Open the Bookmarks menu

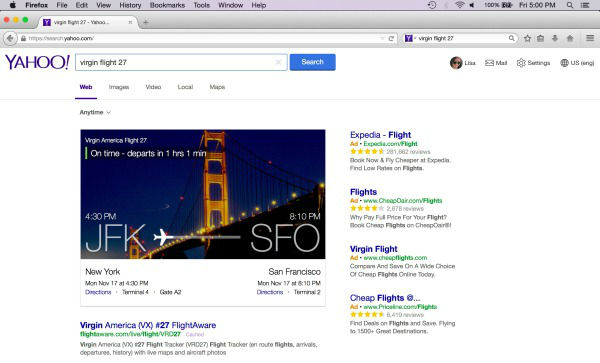tap(167, 5)
